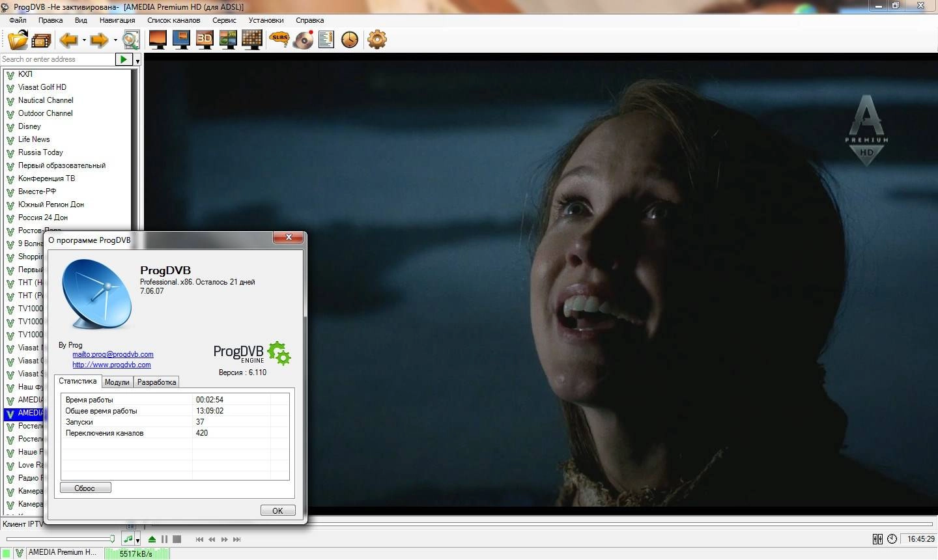
Task: Open the multi-picture mosaic monitor icon
Action: pos(228,40)
